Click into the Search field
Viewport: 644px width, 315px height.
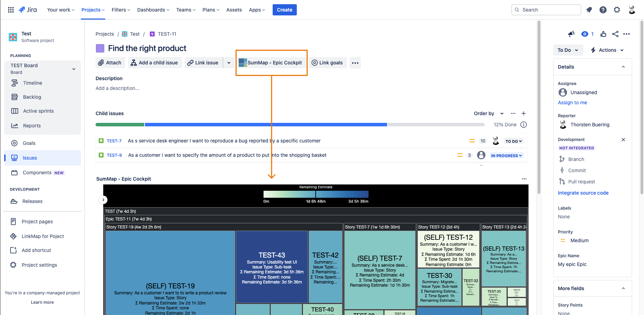point(546,10)
